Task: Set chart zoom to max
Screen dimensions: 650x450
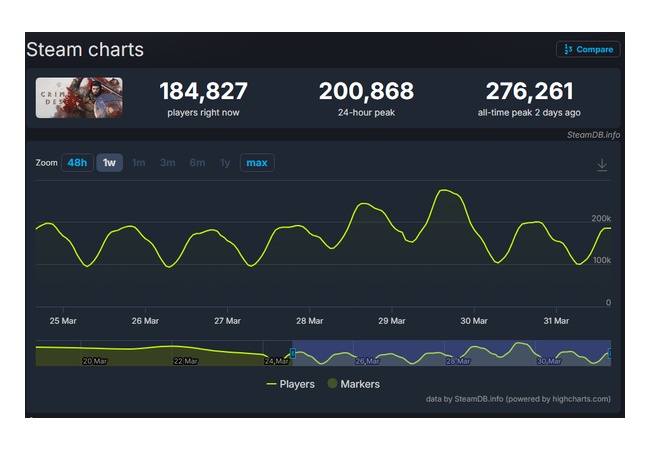Action: tap(257, 162)
